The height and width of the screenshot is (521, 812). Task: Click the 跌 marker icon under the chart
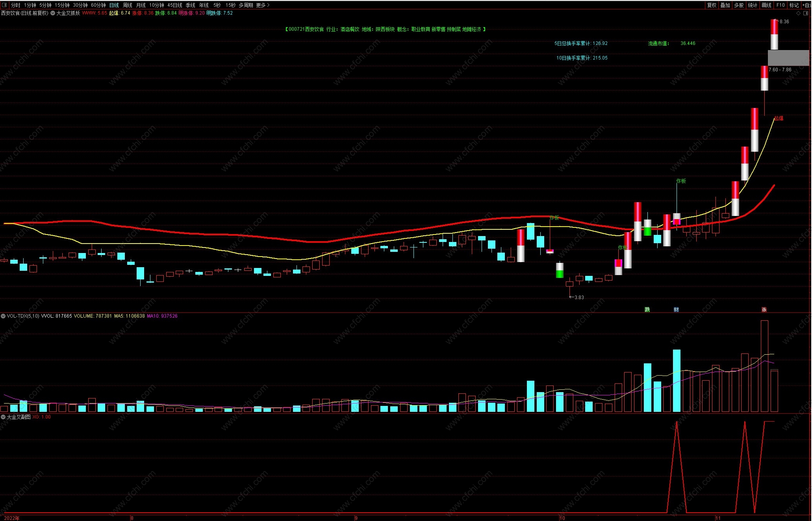pyautogui.click(x=647, y=309)
